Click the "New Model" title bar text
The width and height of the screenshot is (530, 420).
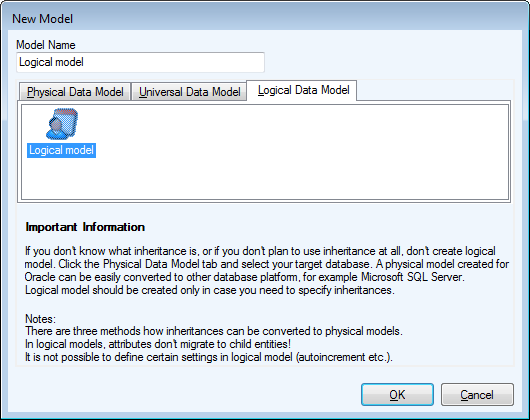[x=43, y=19]
